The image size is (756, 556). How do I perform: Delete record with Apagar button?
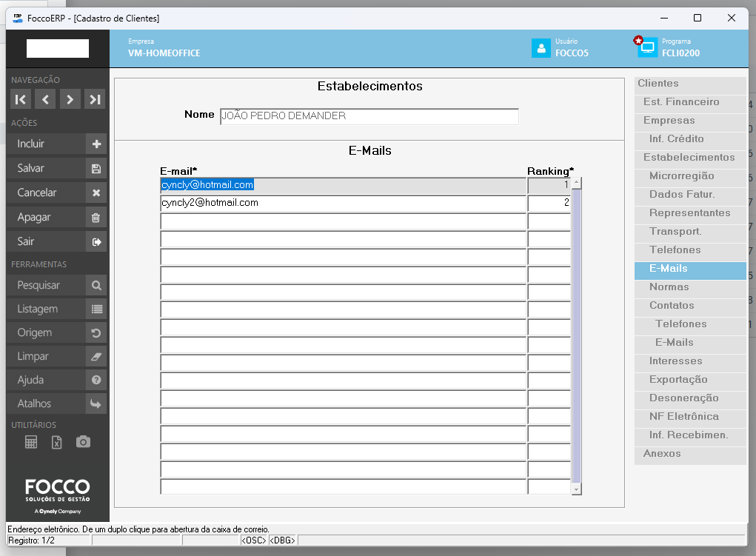point(56,217)
